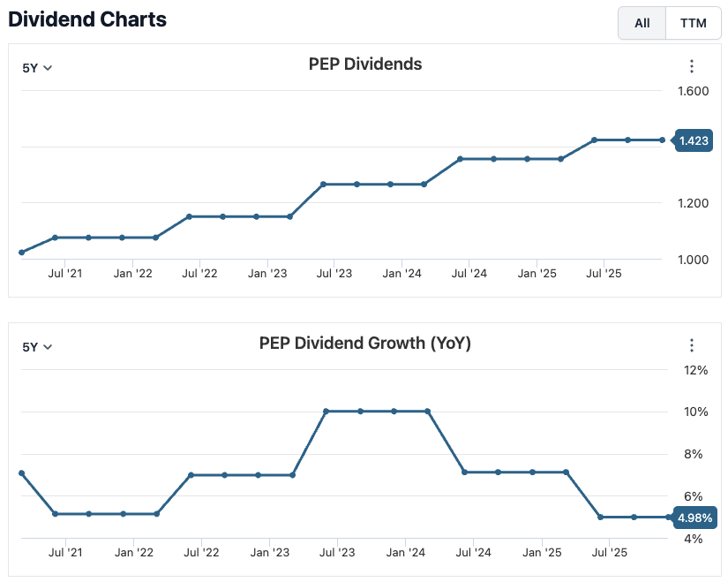728x582 pixels.
Task: Click the Dividend Charts heading
Action: pyautogui.click(x=87, y=19)
